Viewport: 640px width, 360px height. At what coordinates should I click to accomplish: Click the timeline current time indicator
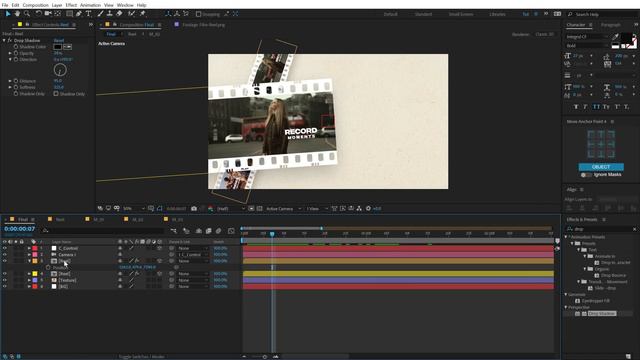tap(272, 234)
